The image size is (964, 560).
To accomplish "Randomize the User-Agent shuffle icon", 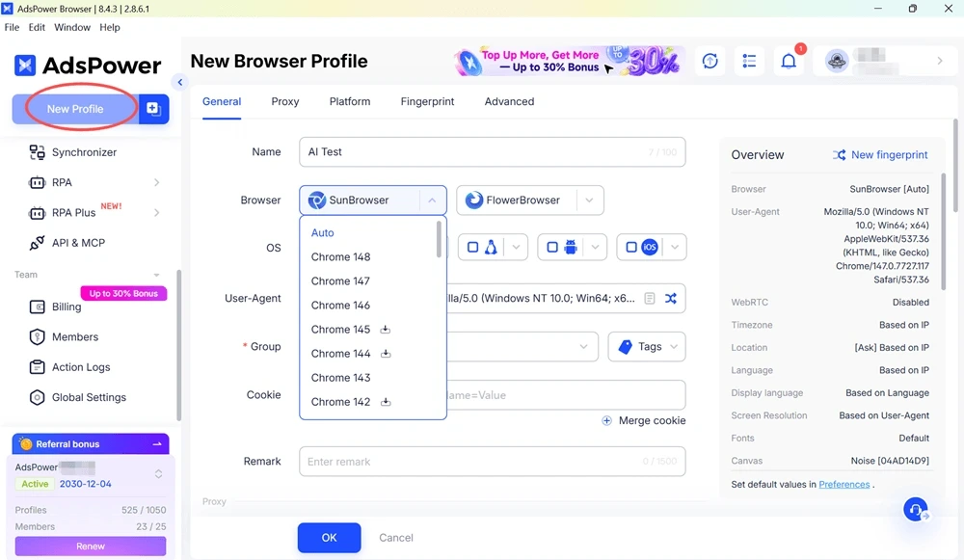I will click(671, 298).
